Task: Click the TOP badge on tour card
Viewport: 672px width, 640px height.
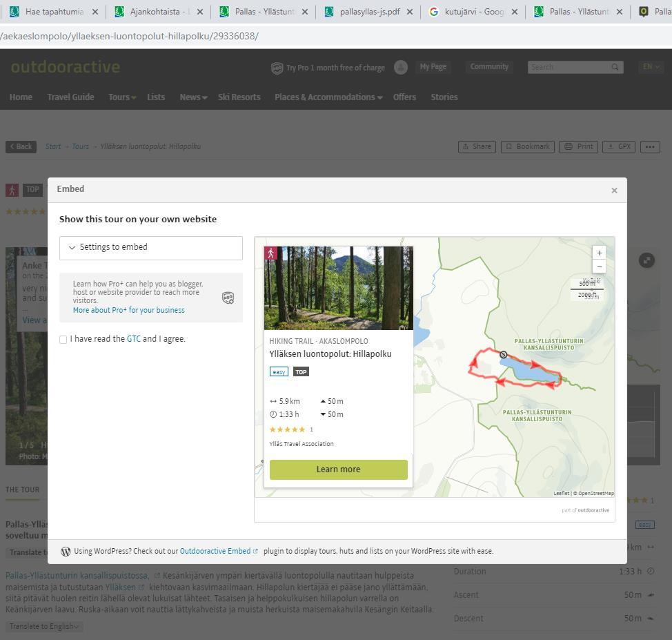Action: (301, 372)
